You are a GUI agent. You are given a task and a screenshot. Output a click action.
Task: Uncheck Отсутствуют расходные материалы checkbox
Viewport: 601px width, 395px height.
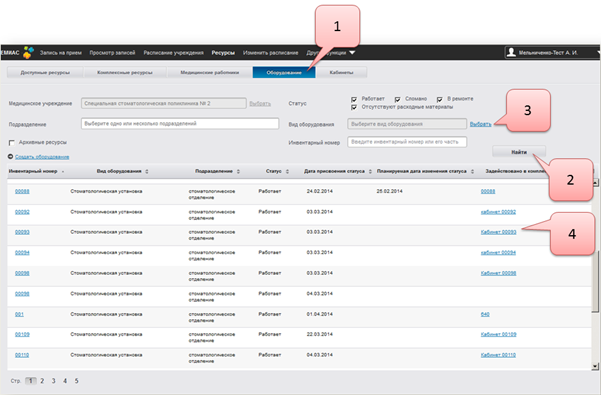point(354,107)
